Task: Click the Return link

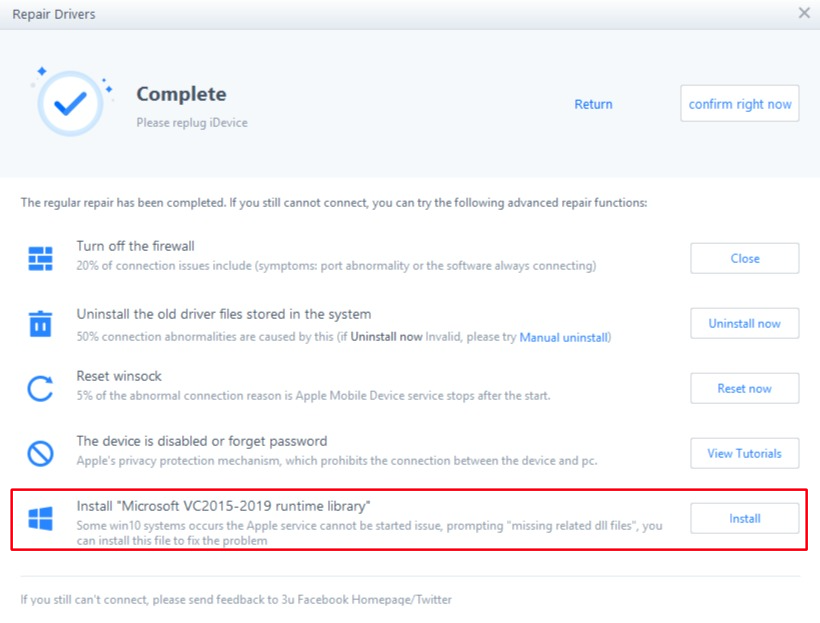Action: coord(593,104)
